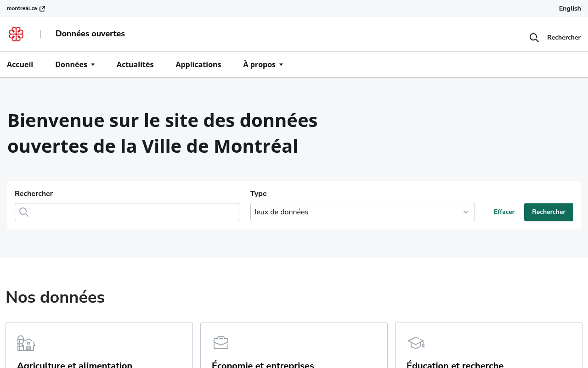588x368 pixels.
Task: Open the Données menu
Action: (75, 64)
